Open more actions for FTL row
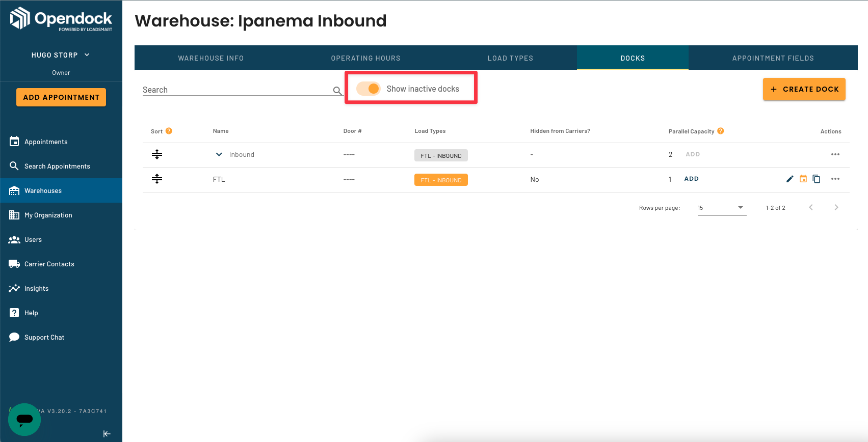The height and width of the screenshot is (442, 868). [835, 179]
